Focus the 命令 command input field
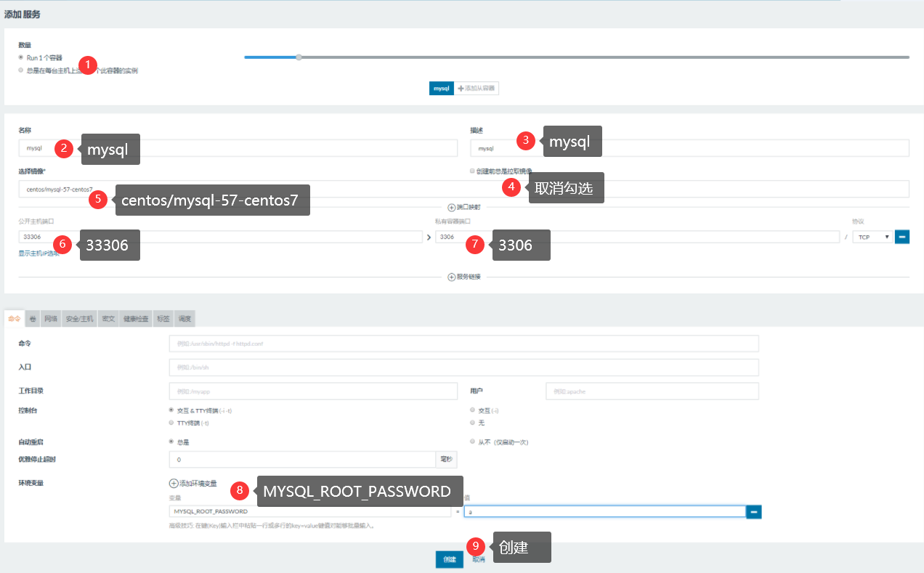Screen dimensions: 924x573 point(463,344)
